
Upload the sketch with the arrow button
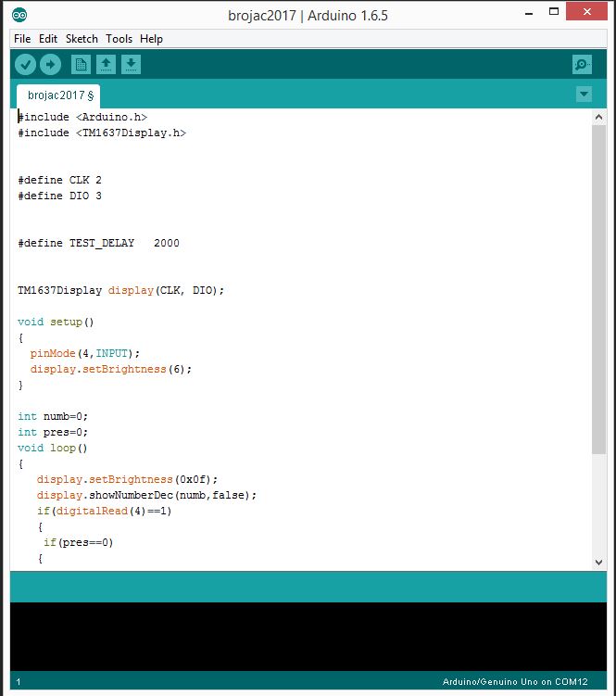(x=50, y=65)
